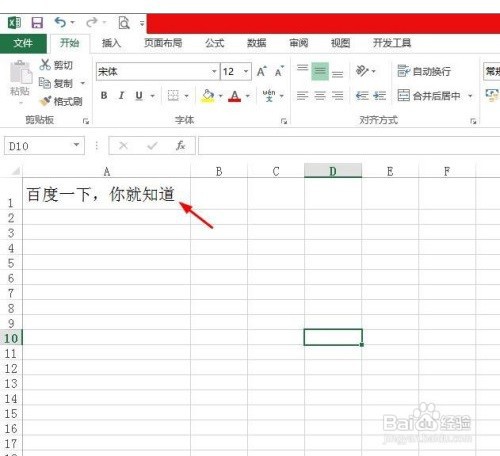Click 合并后居中 merge and center
This screenshot has width=500, height=456.
click(x=429, y=96)
